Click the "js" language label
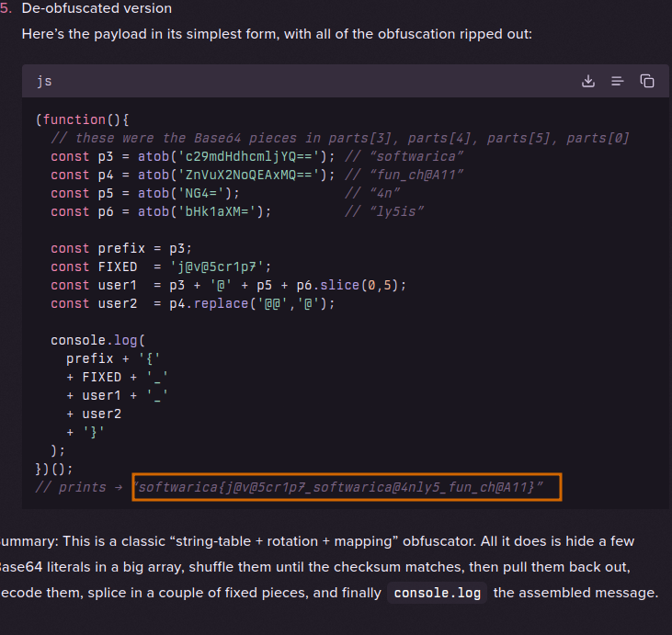This screenshot has height=635, width=672. [x=44, y=81]
